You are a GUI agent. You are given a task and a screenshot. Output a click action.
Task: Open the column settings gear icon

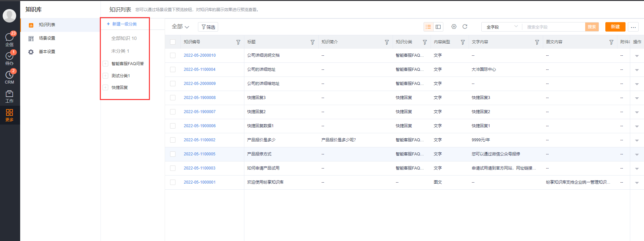point(454,27)
